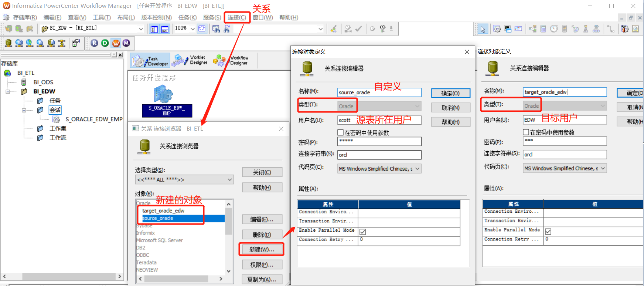Click 连接字符串 field in target_oracle_edw dialog
Viewport: 644px width, 286px height.
565,154
